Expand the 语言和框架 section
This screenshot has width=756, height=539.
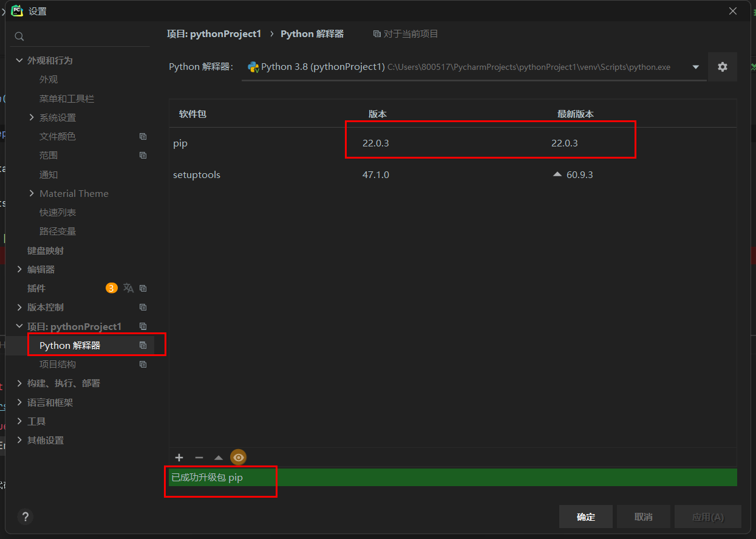click(x=19, y=402)
